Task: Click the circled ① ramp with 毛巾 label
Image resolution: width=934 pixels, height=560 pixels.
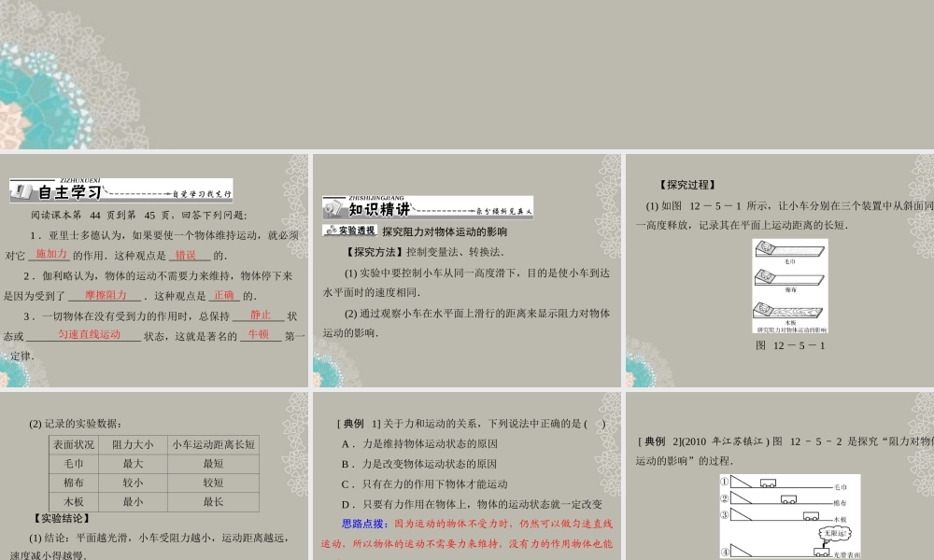Action: coord(784,483)
